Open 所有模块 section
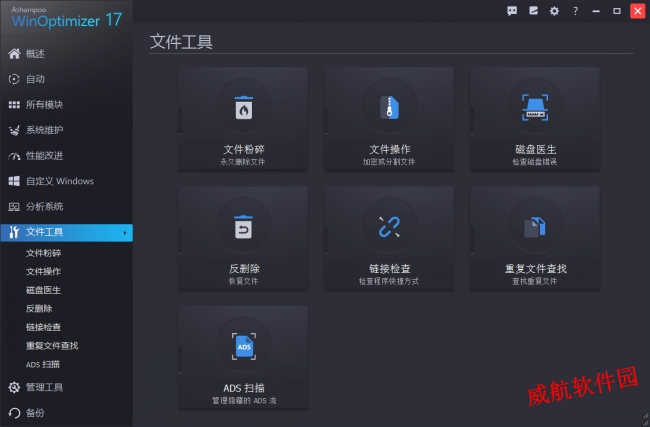This screenshot has width=650, height=427. (x=44, y=105)
